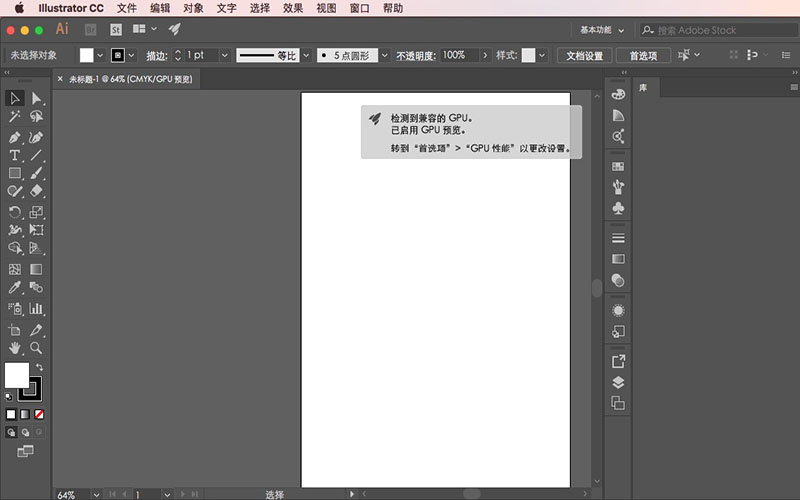
Task: Enable Draw Normal mode
Action: click(x=11, y=433)
